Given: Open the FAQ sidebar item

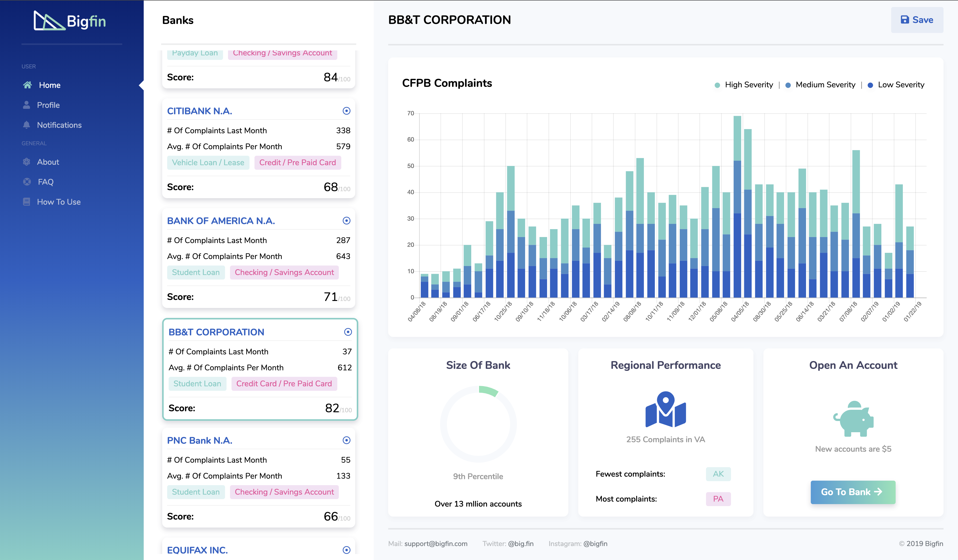Looking at the screenshot, I should [45, 182].
